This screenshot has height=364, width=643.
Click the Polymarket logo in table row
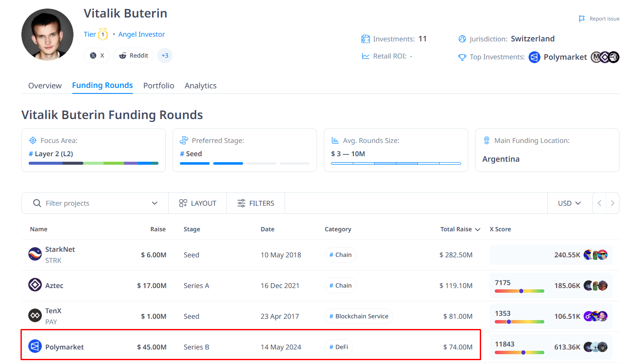point(35,346)
